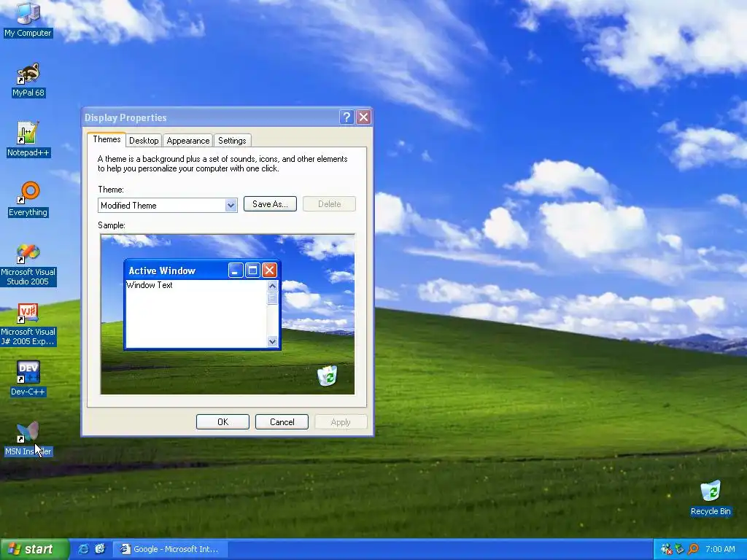Click Cancel in Display Properties
This screenshot has width=747, height=560.
point(282,422)
